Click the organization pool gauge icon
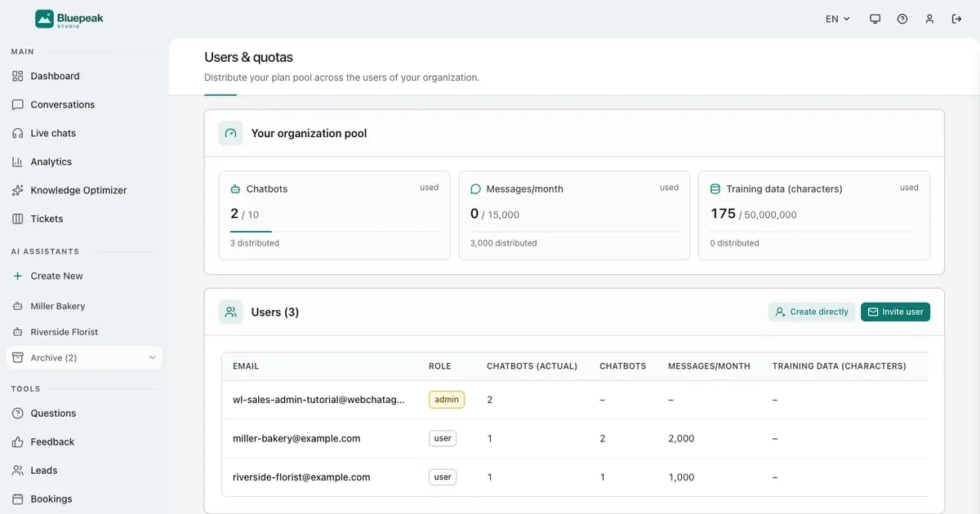This screenshot has width=980, height=514. 230,133
